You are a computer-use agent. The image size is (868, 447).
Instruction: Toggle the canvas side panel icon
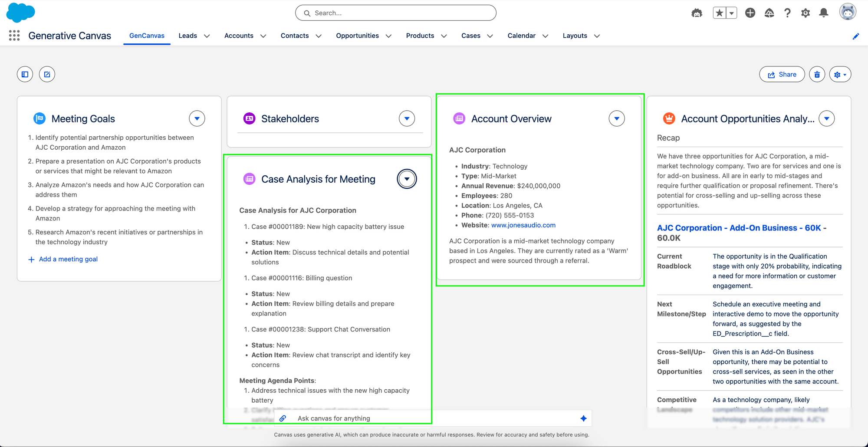click(x=24, y=74)
